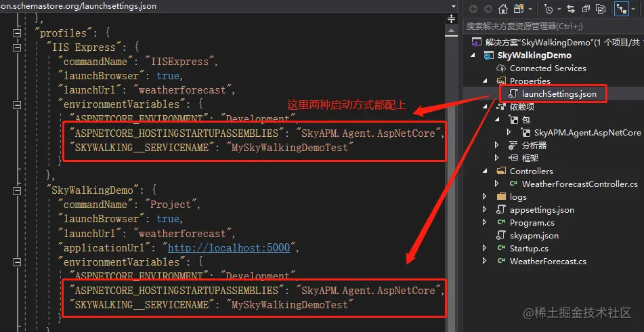Expand the Startup.cs node
Viewport: 644px width, 332px height.
tap(485, 248)
